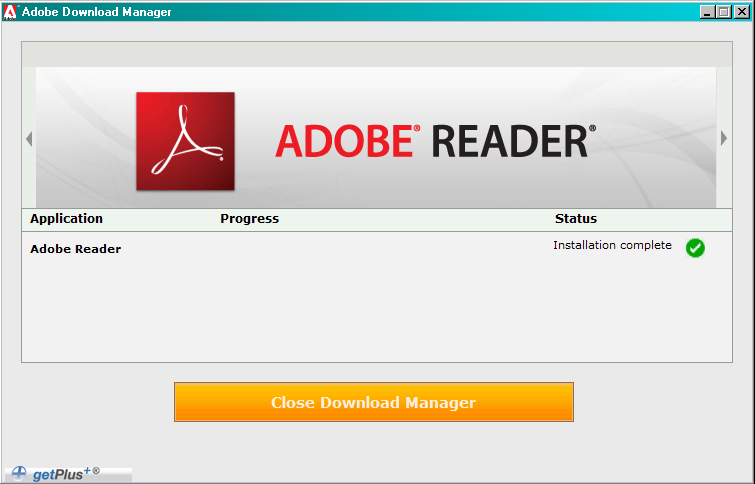
Task: Click the Adobe icon in the title bar
Action: point(10,12)
